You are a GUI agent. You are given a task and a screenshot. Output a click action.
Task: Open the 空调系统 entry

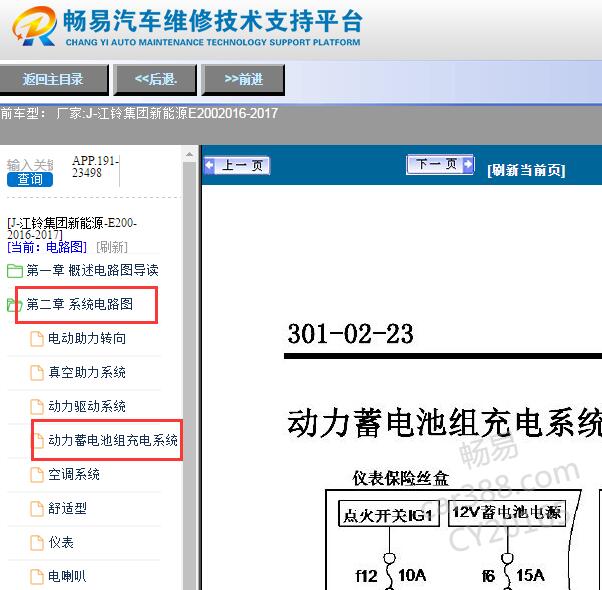pos(74,474)
